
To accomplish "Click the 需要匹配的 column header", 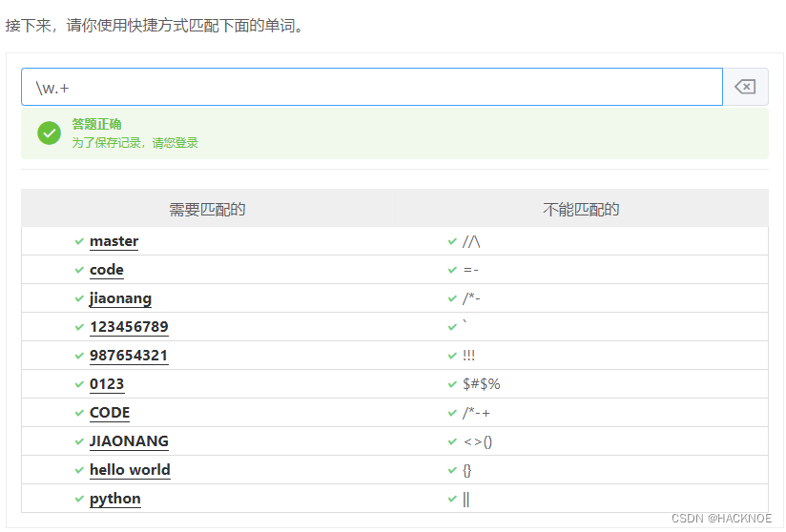I will (x=207, y=209).
